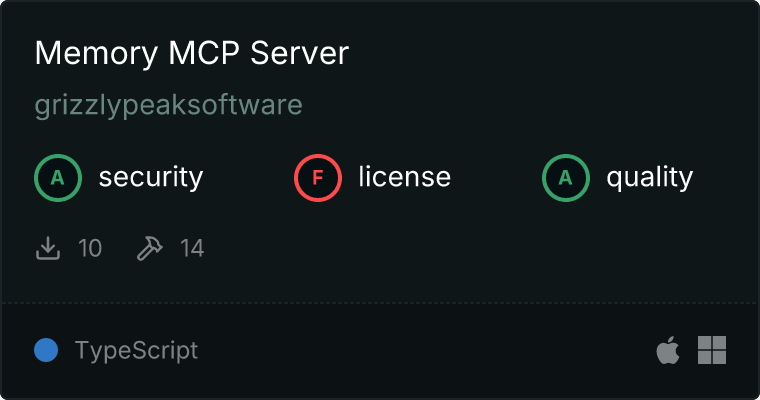
Task: Click the tools count 14
Action: (x=192, y=248)
